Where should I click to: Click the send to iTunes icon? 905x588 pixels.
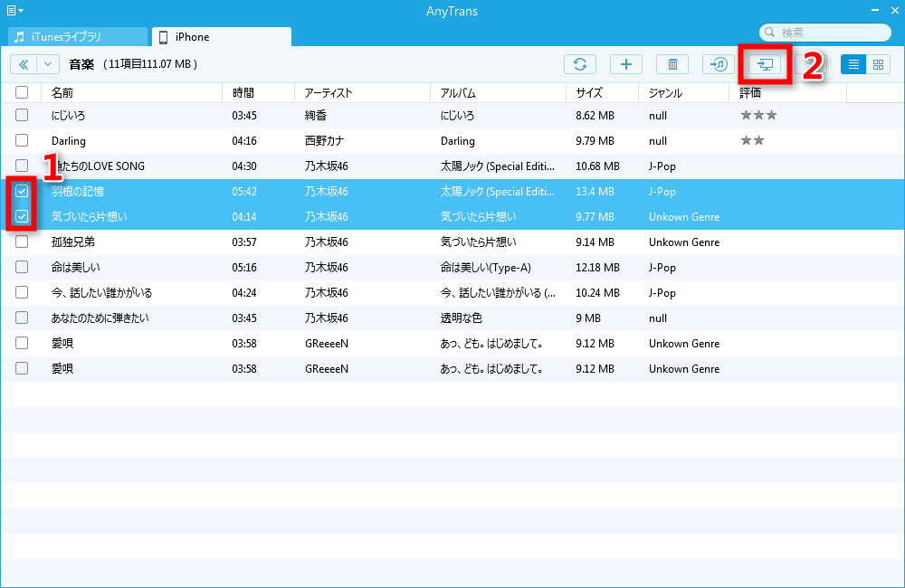[719, 64]
